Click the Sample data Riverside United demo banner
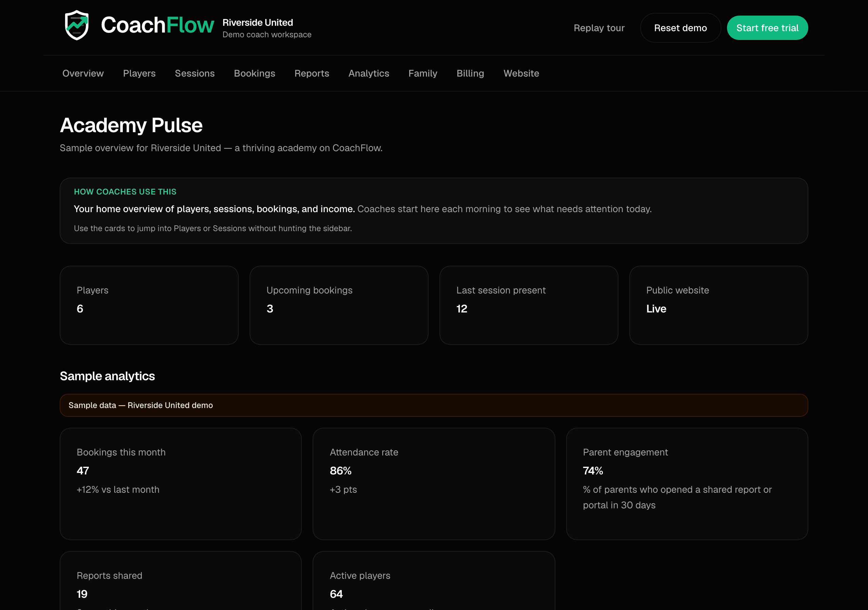The width and height of the screenshot is (868, 610). coord(434,405)
